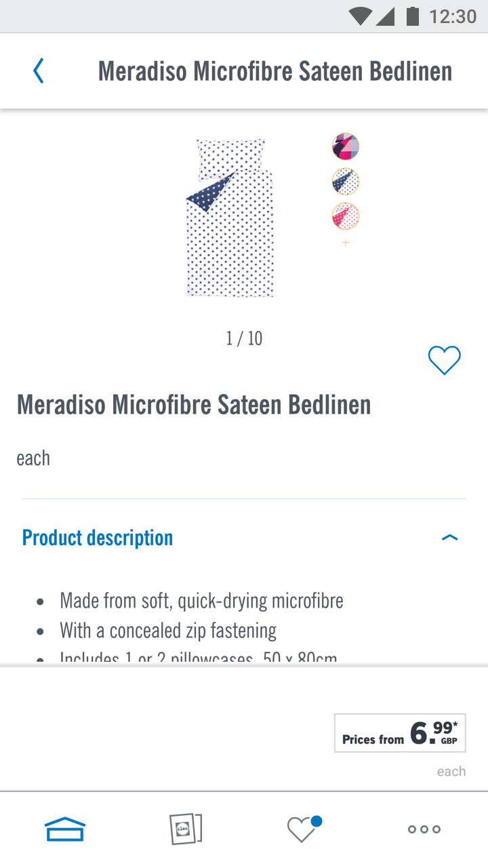Open Lidl leaflets via the brochure icon
The width and height of the screenshot is (488, 868).
pos(187,828)
